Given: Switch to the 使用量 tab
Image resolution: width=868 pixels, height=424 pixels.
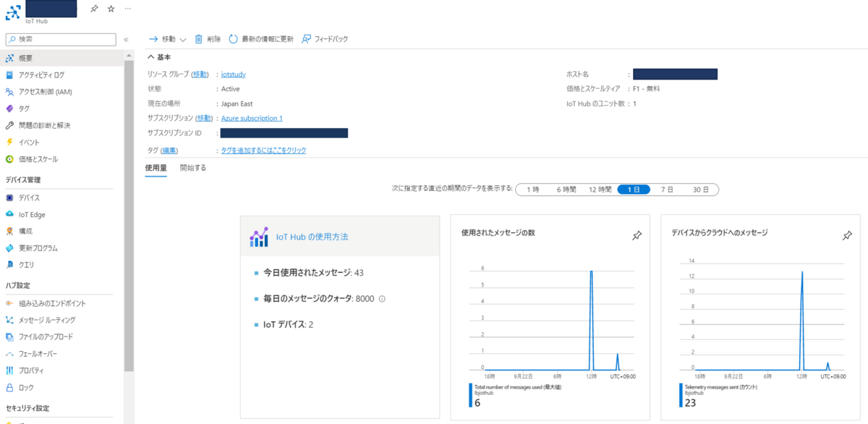Looking at the screenshot, I should [156, 168].
